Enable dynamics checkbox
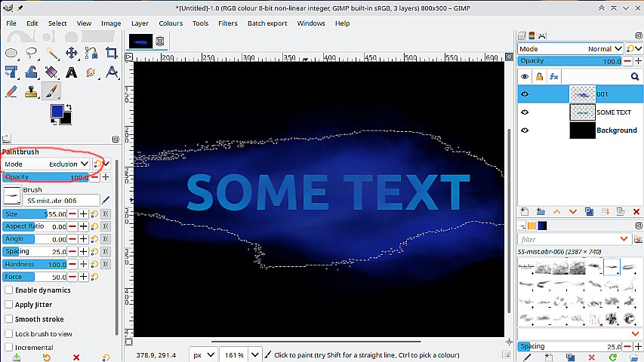644x362 pixels. coord(8,290)
